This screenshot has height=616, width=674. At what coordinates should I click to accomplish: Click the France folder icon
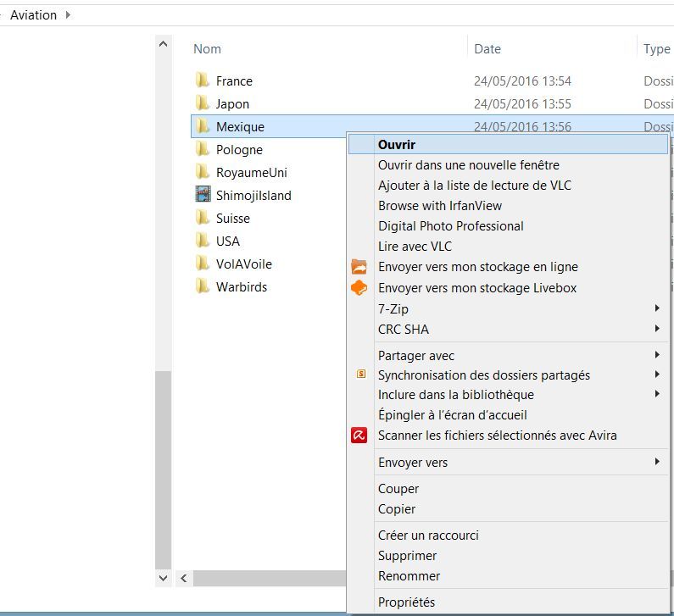click(203, 81)
